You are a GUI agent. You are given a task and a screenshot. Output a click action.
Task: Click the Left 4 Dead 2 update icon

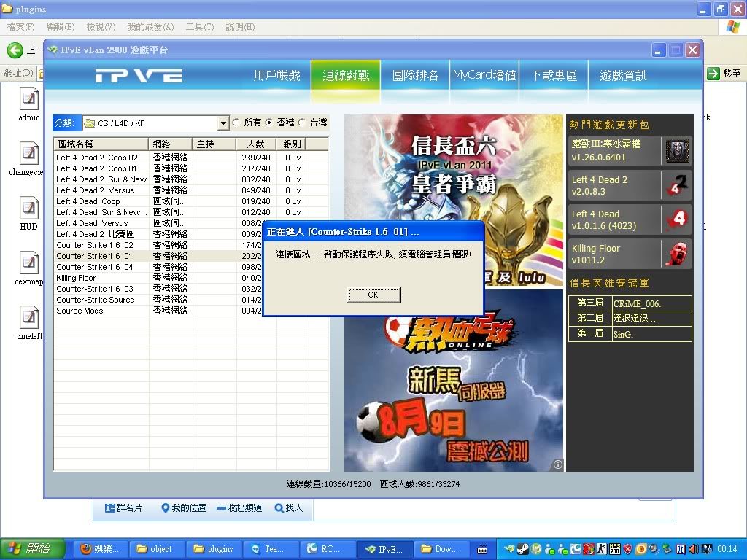click(676, 185)
